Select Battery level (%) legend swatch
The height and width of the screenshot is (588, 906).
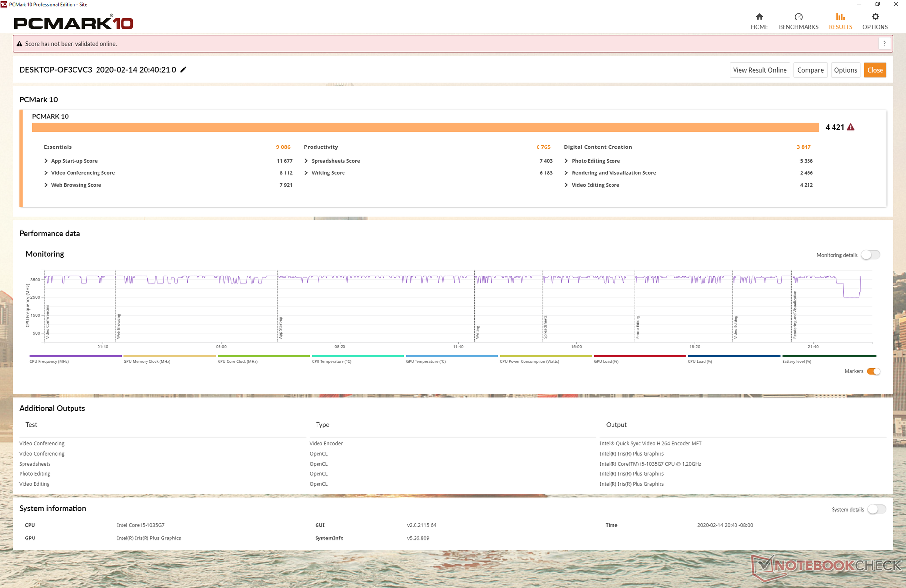pyautogui.click(x=829, y=356)
